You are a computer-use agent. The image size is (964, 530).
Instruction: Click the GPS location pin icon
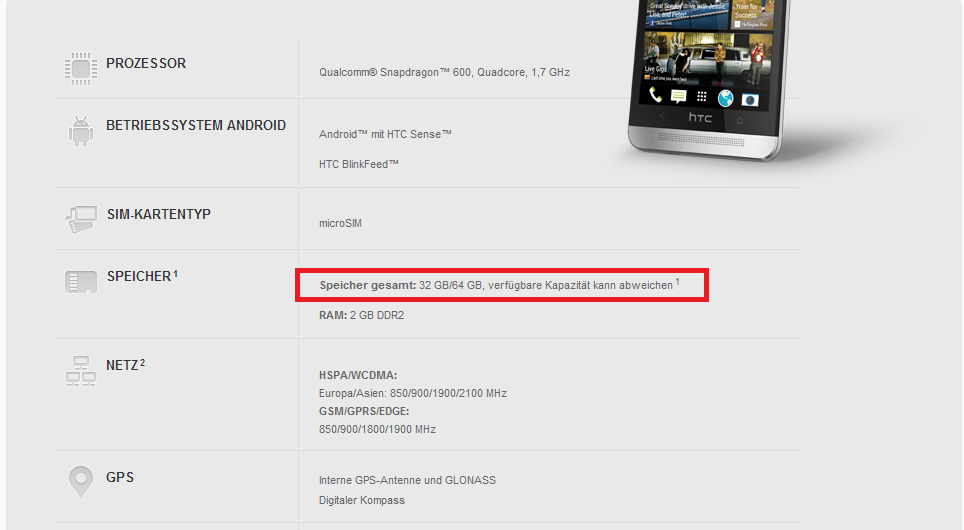[x=81, y=481]
